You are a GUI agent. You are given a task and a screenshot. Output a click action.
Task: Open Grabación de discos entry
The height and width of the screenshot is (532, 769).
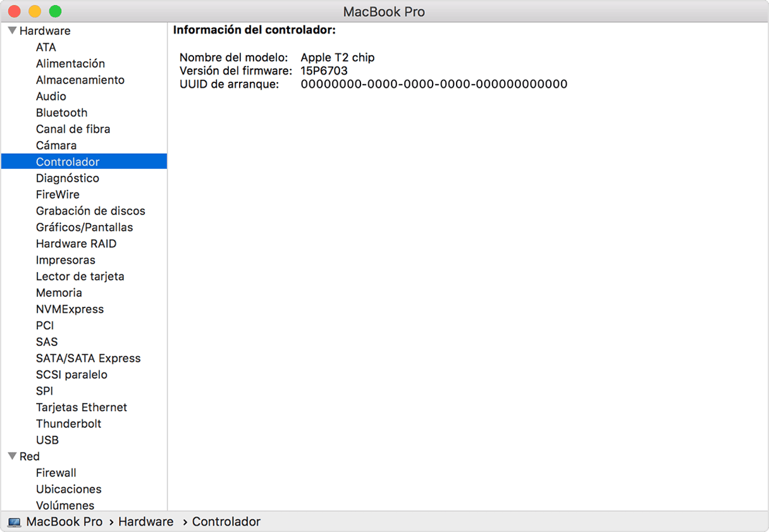click(x=90, y=211)
